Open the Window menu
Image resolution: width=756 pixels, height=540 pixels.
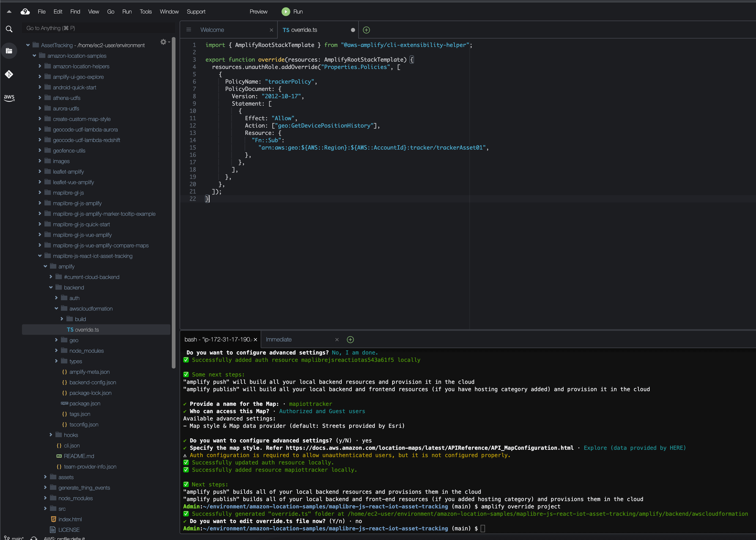pos(169,12)
